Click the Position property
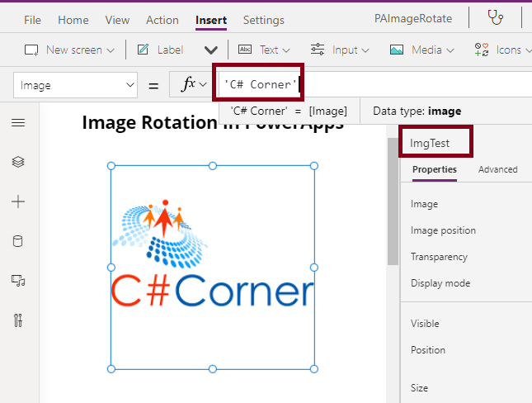This screenshot has height=403, width=532. 428,350
